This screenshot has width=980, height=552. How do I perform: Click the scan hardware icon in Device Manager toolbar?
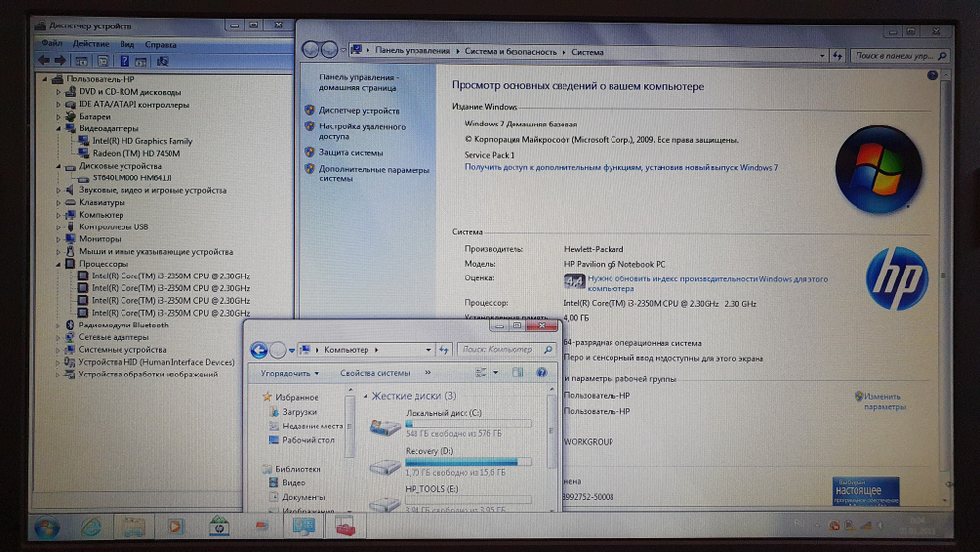click(x=163, y=61)
